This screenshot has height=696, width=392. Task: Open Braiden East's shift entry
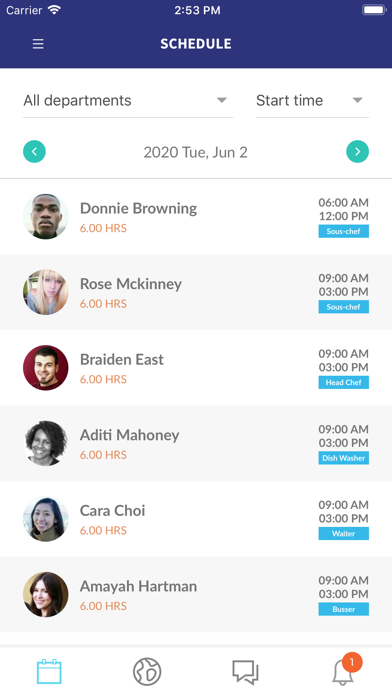196,368
